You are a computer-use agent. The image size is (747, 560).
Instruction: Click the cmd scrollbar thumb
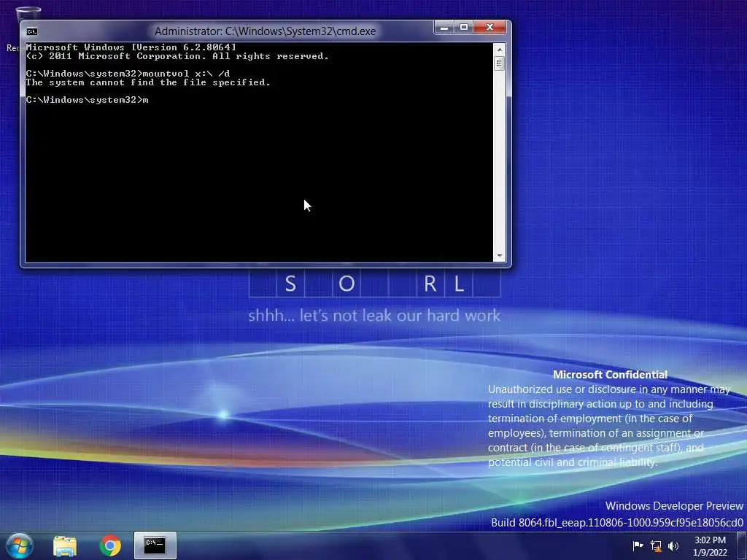(499, 63)
